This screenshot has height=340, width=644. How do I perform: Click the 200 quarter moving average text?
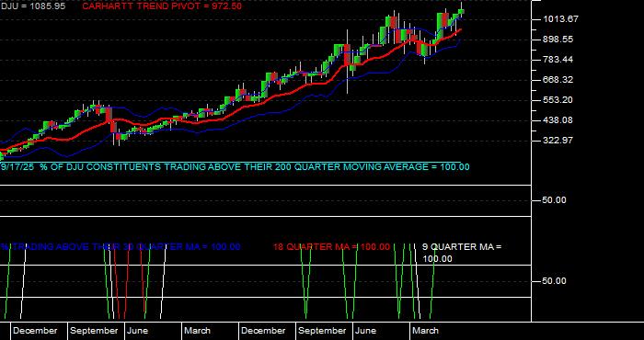tap(235, 167)
